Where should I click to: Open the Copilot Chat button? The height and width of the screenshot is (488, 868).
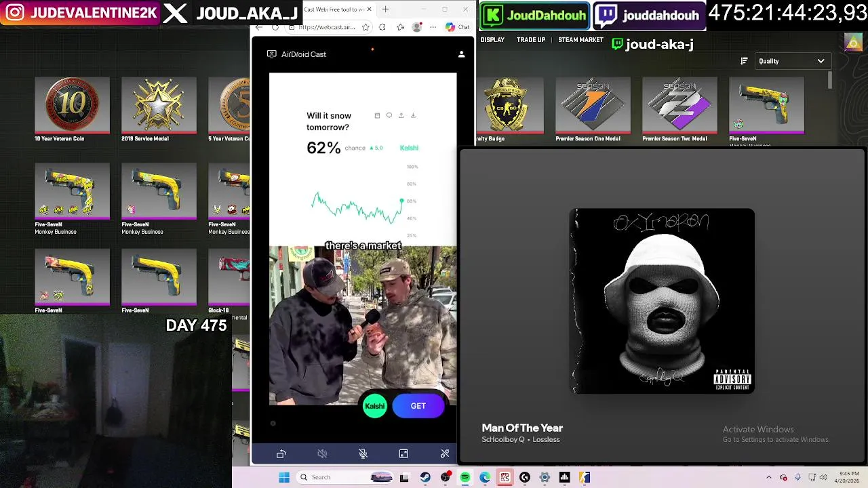click(x=458, y=27)
